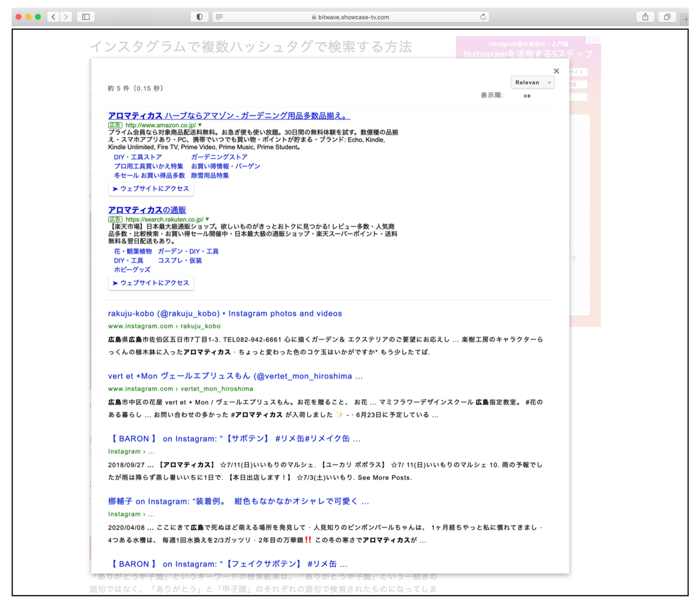Click the forward navigation arrow

[x=66, y=16]
